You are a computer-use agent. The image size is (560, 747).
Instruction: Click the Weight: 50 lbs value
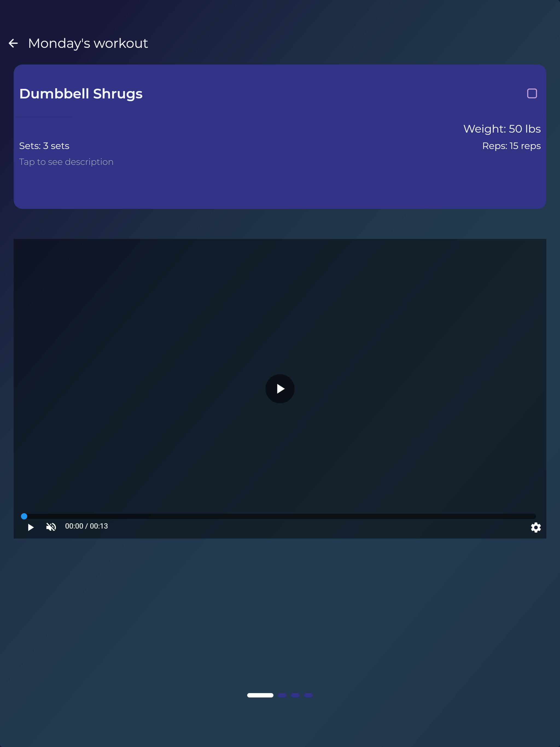502,129
